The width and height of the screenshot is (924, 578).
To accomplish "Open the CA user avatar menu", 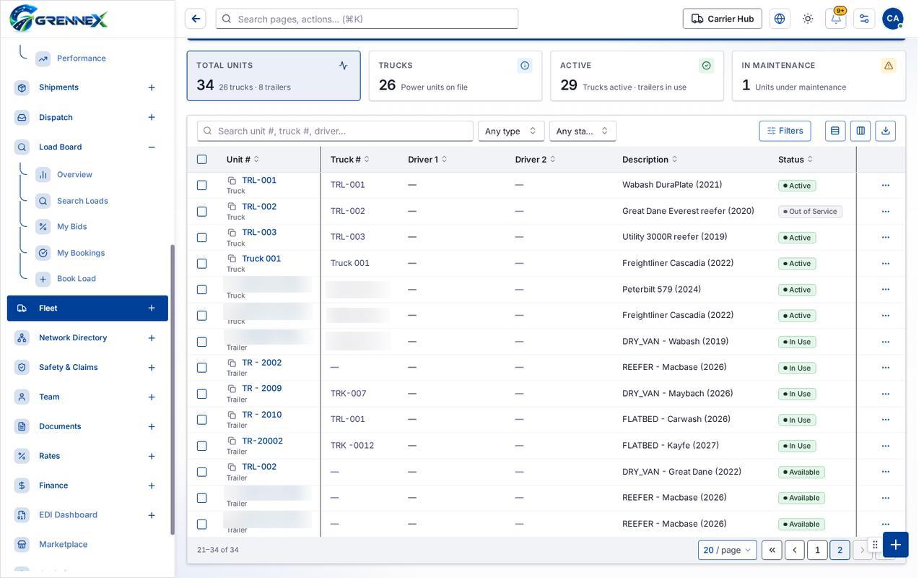I will click(x=893, y=19).
